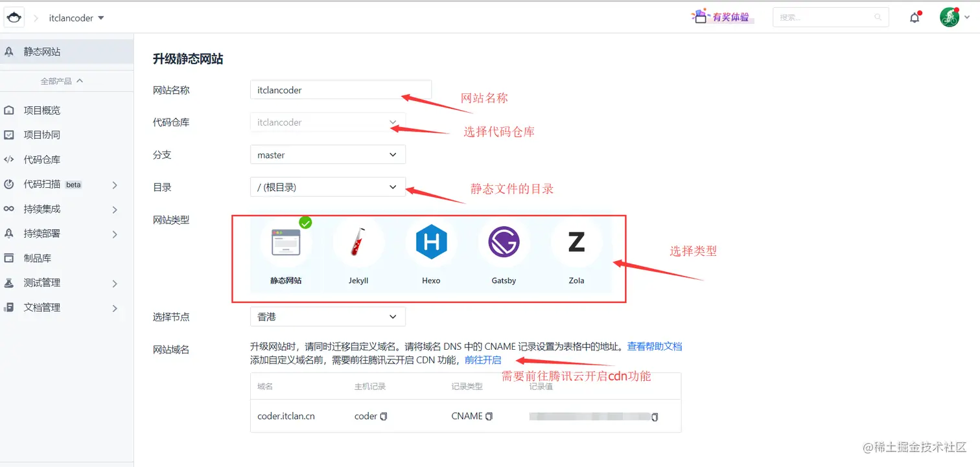Collapse the 全部产品 section in the sidebar

point(67,80)
